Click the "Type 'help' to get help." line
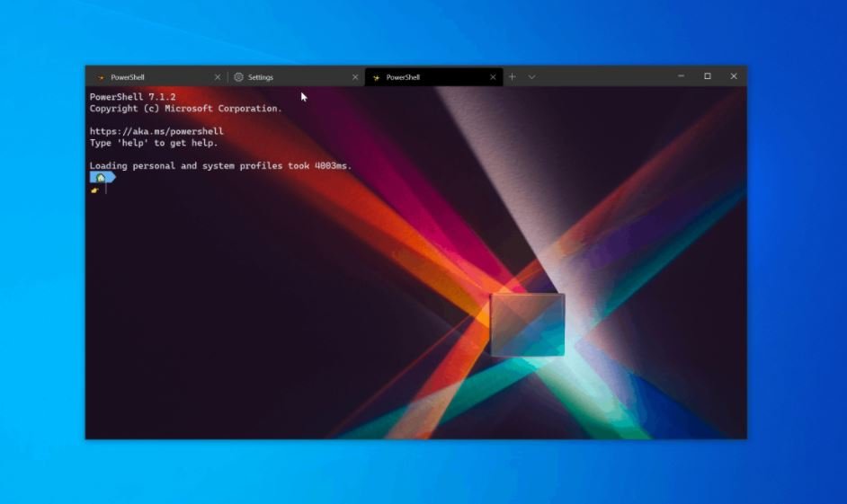The width and height of the screenshot is (847, 504). 154,143
